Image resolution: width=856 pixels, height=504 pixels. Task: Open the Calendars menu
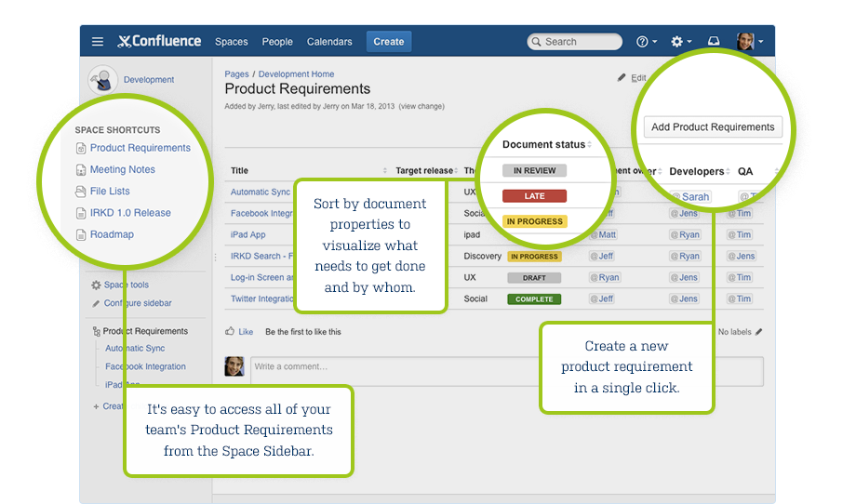329,42
